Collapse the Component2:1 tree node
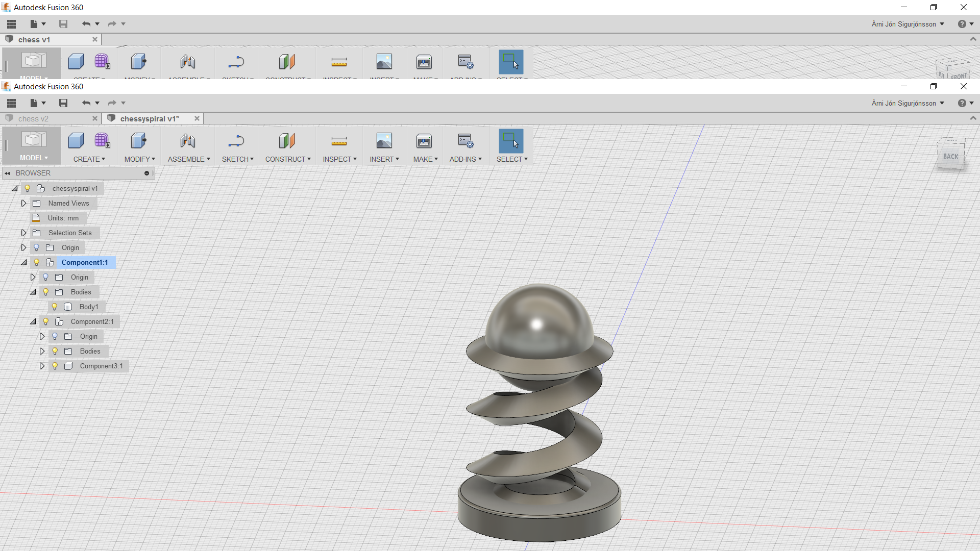The height and width of the screenshot is (551, 980). point(33,321)
